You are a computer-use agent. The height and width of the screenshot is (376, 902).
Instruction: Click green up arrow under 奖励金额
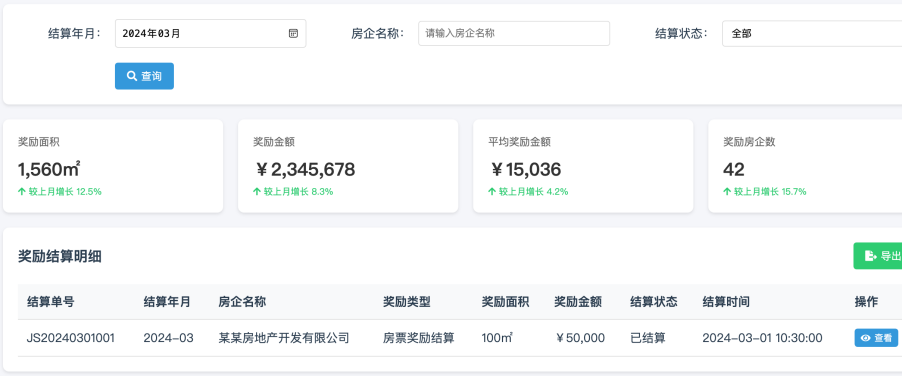tap(257, 191)
